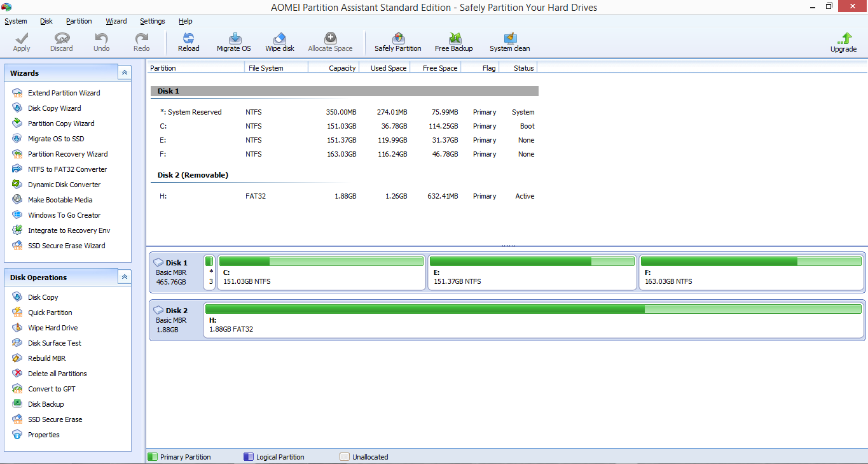Viewport: 868px width, 464px height.
Task: Start Partition Copy Wizard
Action: click(53, 123)
